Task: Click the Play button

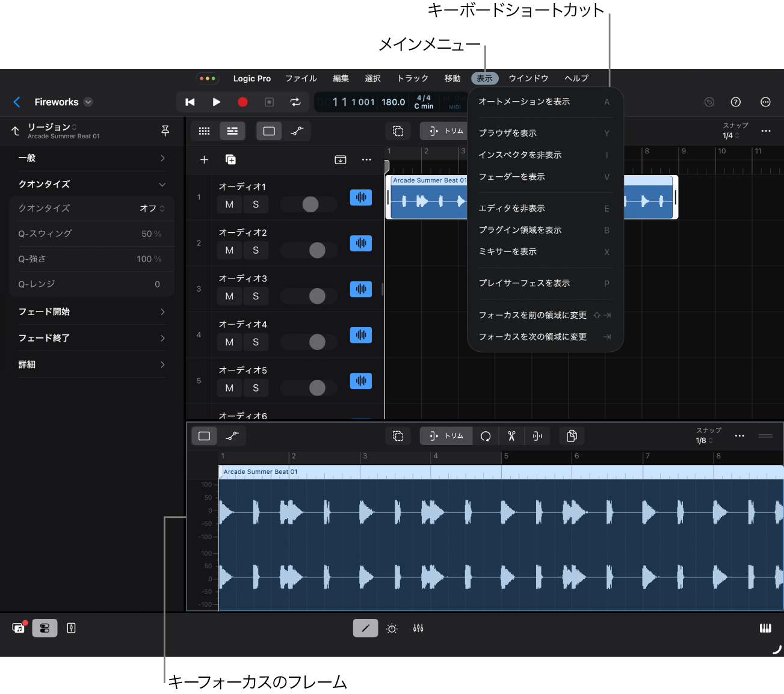Action: click(x=217, y=102)
